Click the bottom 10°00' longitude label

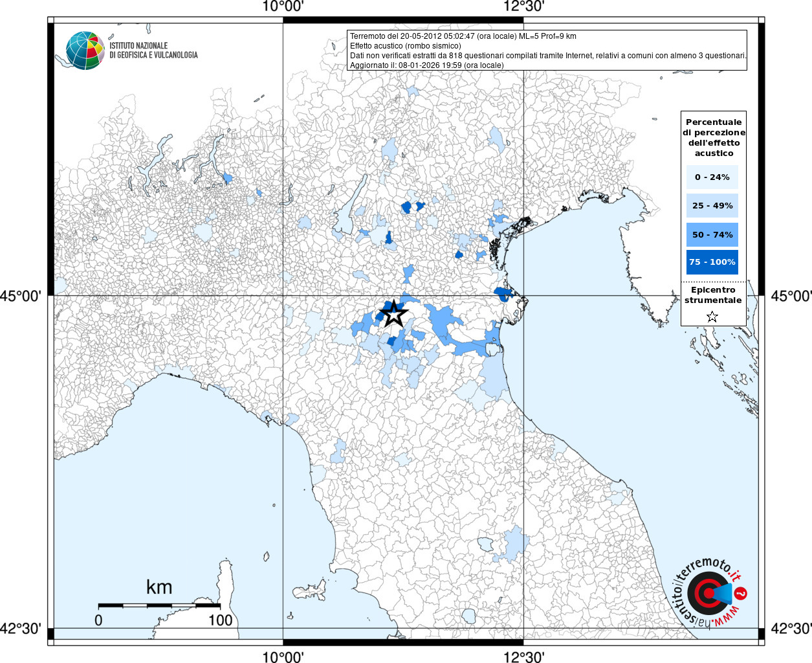coord(283,657)
